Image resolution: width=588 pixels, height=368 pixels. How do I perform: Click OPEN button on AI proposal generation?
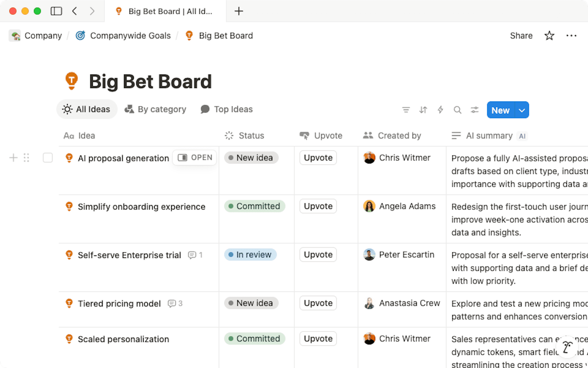[x=195, y=158]
